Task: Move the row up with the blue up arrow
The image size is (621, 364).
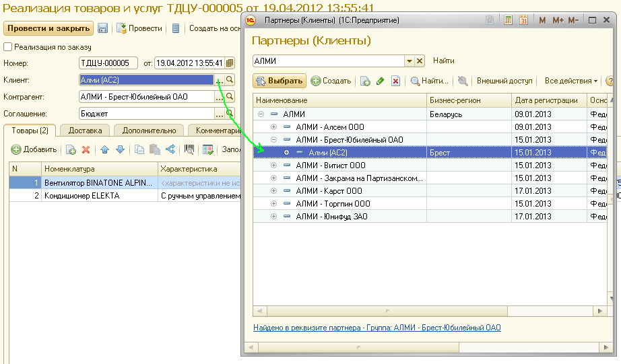Action: pyautogui.click(x=105, y=149)
